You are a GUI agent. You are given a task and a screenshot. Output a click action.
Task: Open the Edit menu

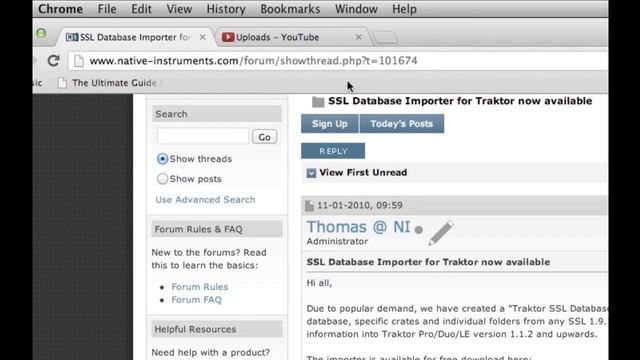pos(141,9)
